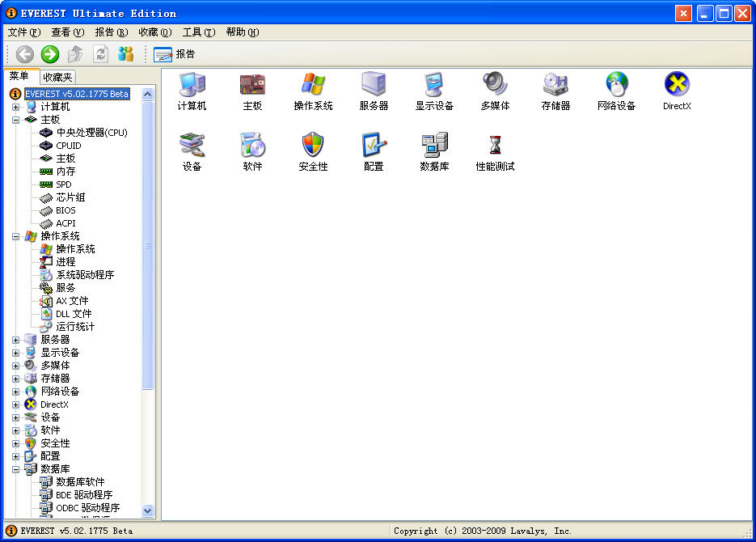Select BIOS item in the tree
756x542 pixels.
pyautogui.click(x=65, y=210)
